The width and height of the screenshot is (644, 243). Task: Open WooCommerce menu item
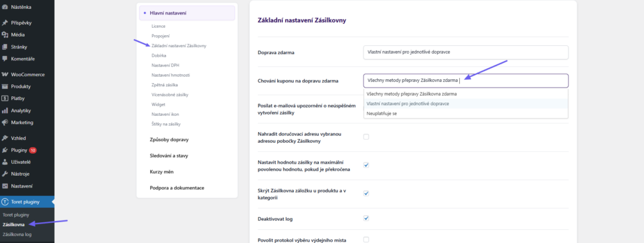[x=27, y=75]
